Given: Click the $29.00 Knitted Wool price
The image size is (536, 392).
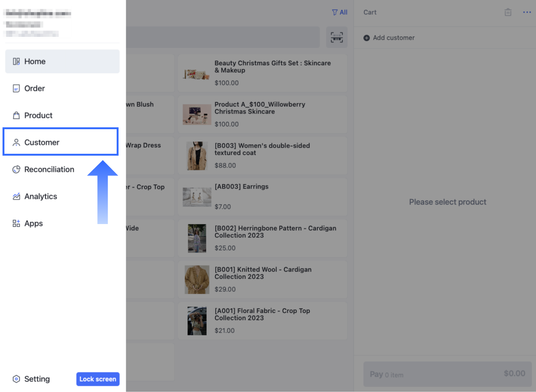Looking at the screenshot, I should 225,289.
